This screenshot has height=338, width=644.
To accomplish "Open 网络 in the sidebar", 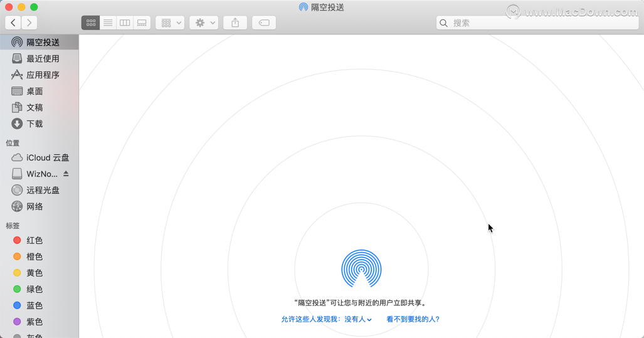I will (40, 206).
